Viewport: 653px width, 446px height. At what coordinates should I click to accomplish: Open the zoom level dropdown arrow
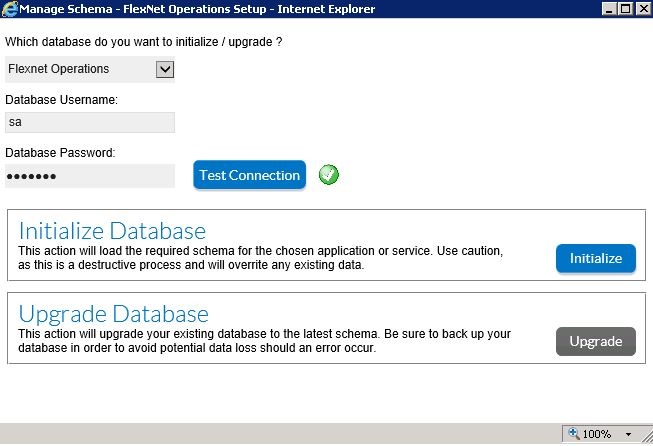(x=628, y=434)
